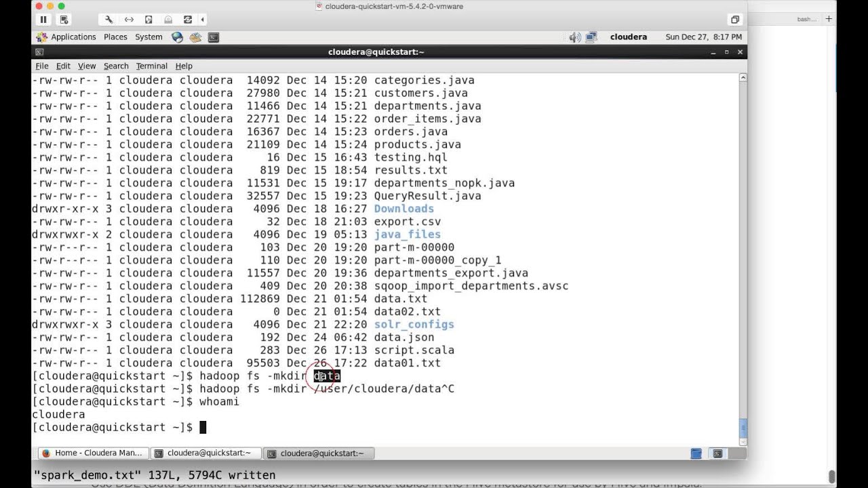Open the Terminal menu
Viewport: 868px width, 488px height.
tap(151, 66)
